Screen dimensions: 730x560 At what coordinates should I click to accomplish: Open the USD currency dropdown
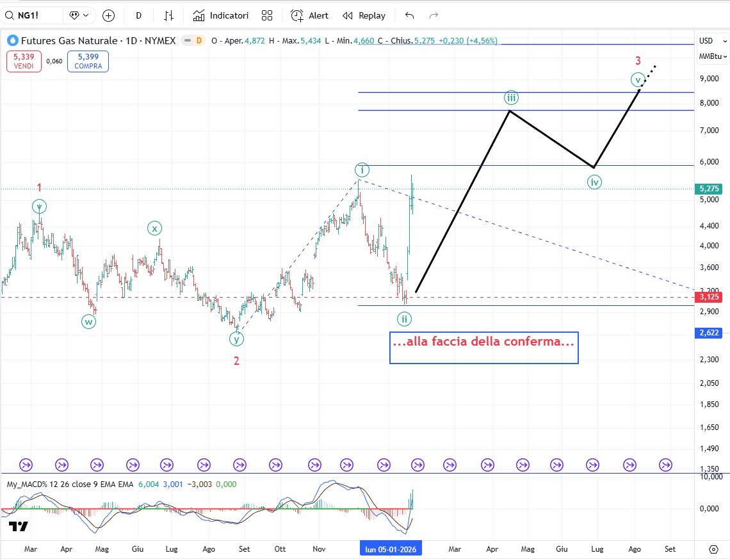pyautogui.click(x=710, y=41)
